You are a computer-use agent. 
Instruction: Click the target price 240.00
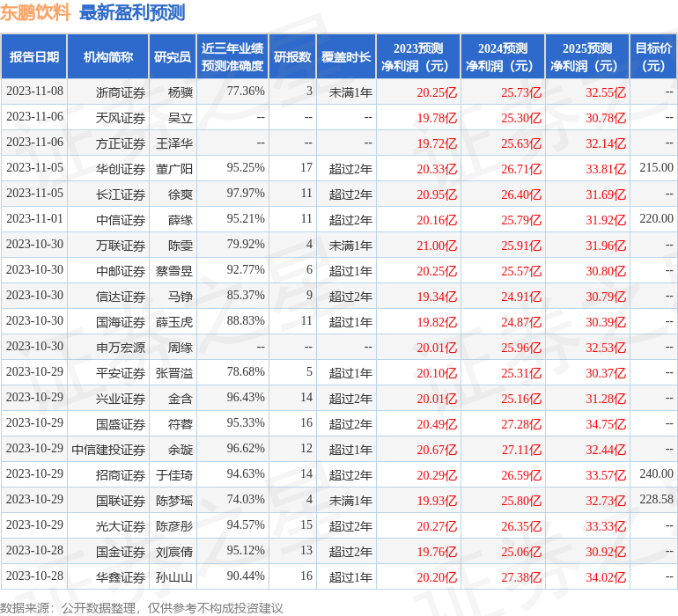click(x=656, y=473)
